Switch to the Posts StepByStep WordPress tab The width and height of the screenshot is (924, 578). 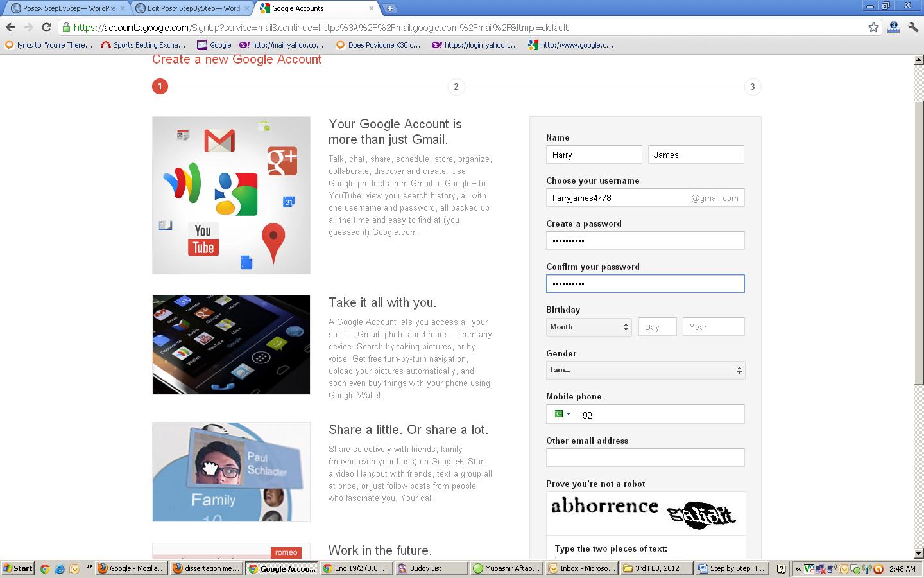(x=64, y=8)
